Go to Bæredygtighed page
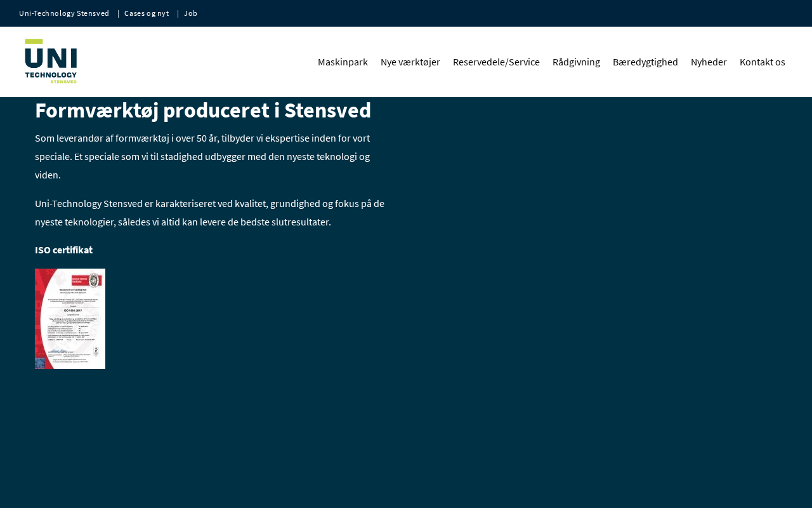 tap(645, 62)
